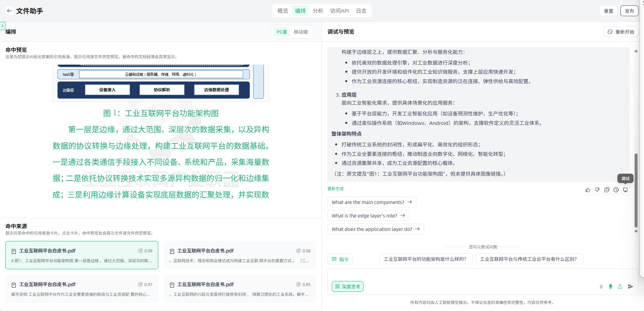Viewport: 644px width, 311px height.
Task: Switch to the 分析 tab
Action: [x=318, y=11]
